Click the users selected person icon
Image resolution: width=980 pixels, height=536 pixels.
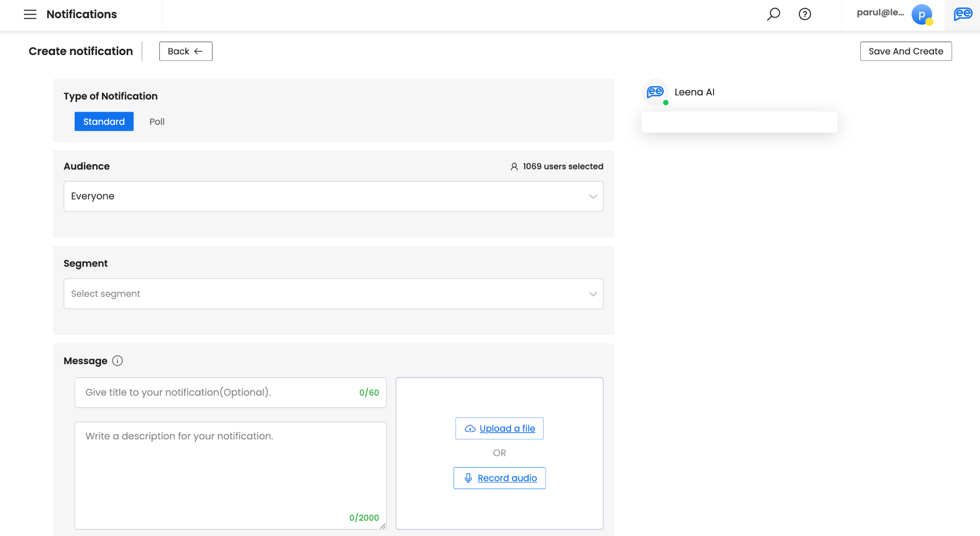(514, 167)
